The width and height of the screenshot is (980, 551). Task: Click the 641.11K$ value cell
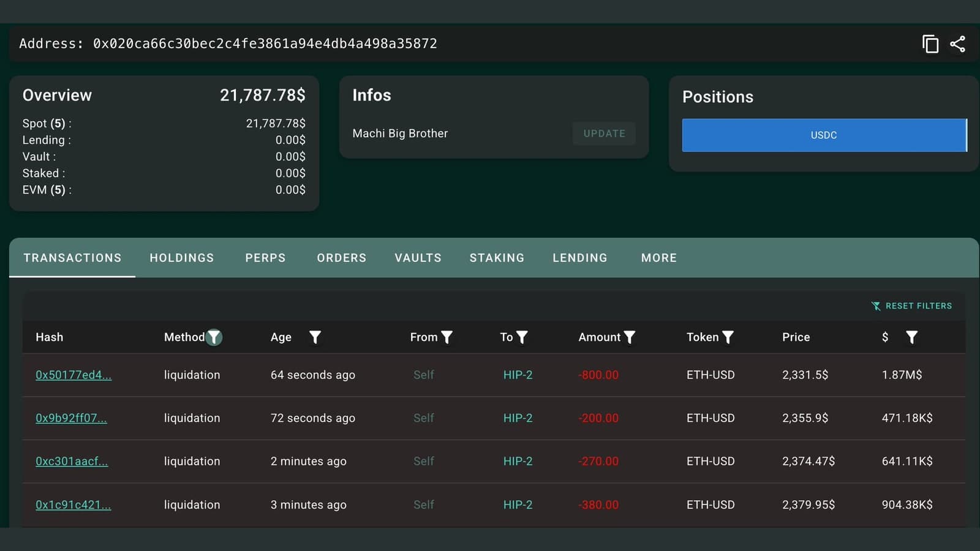(x=907, y=461)
